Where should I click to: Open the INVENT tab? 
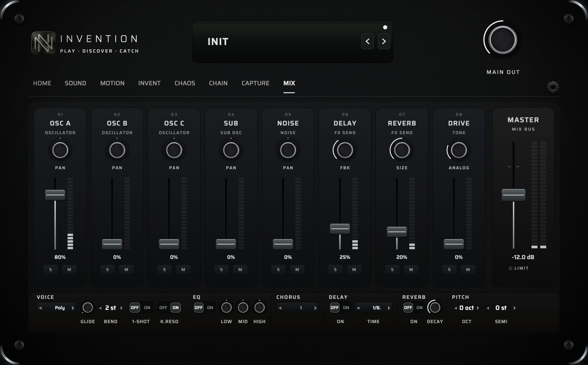click(149, 83)
